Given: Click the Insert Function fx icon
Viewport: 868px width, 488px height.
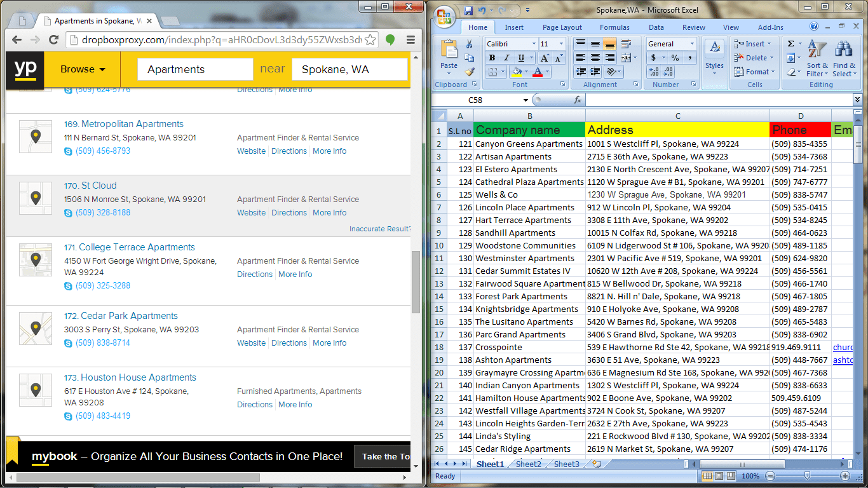Looking at the screenshot, I should pyautogui.click(x=578, y=100).
